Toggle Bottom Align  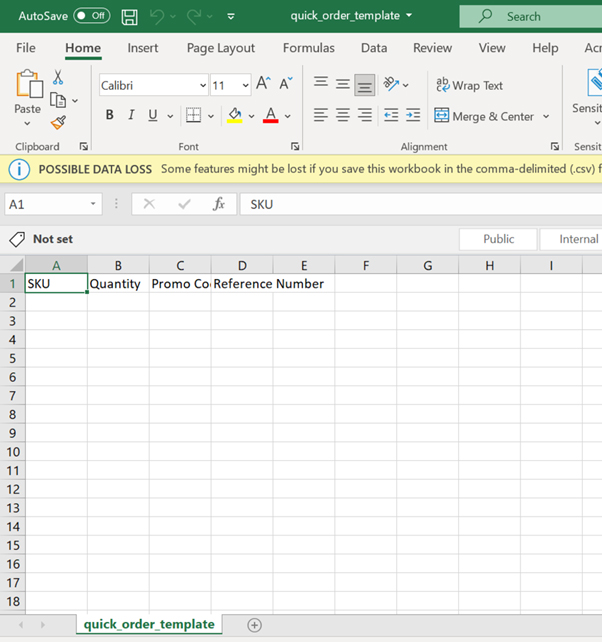(x=364, y=85)
